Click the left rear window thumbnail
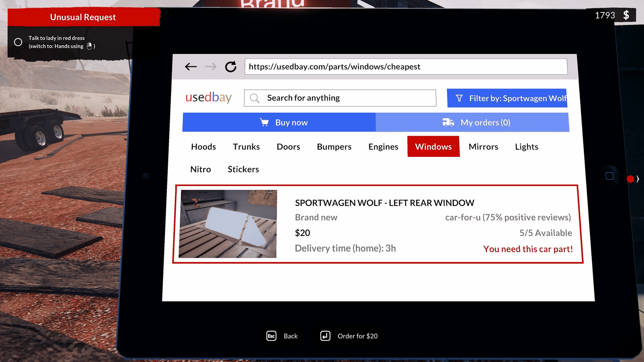 (228, 224)
